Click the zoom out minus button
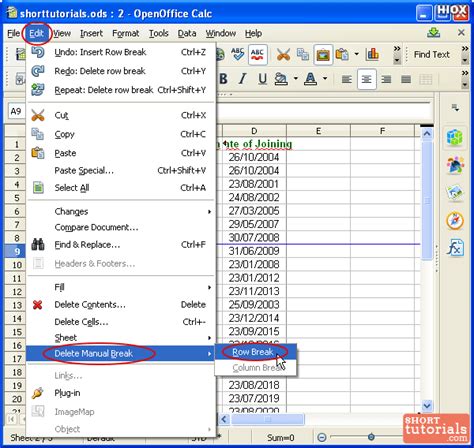The height and width of the screenshot is (448, 474). pos(322,437)
